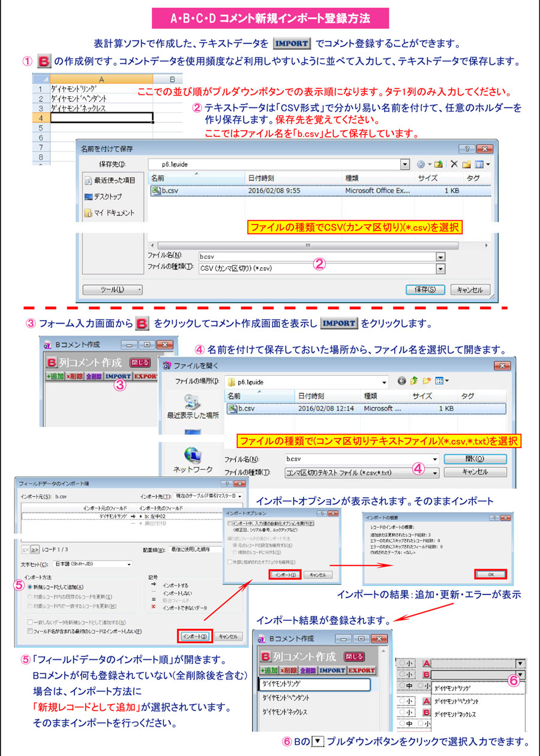Toggle フィールド名が含まれる最初のレコード checkbox

pos(30,631)
